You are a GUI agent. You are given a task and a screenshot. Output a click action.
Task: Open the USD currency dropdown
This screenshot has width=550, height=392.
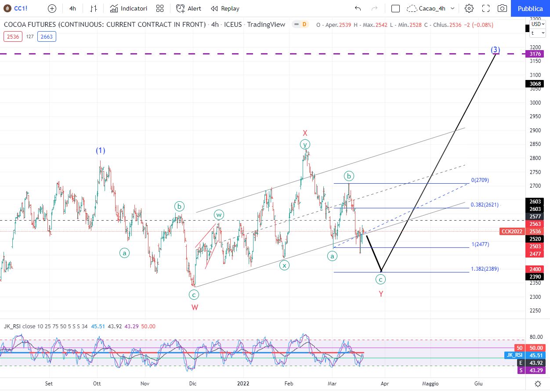pos(538,25)
